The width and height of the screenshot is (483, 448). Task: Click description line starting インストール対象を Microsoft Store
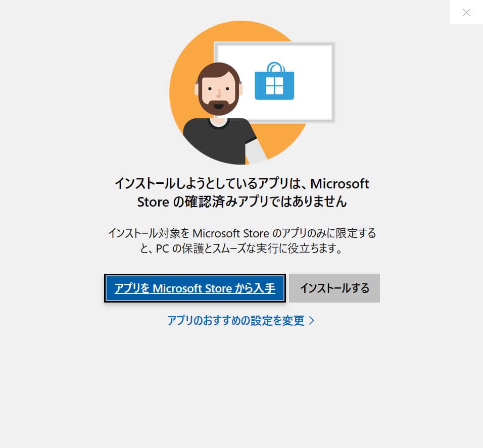pos(242,233)
